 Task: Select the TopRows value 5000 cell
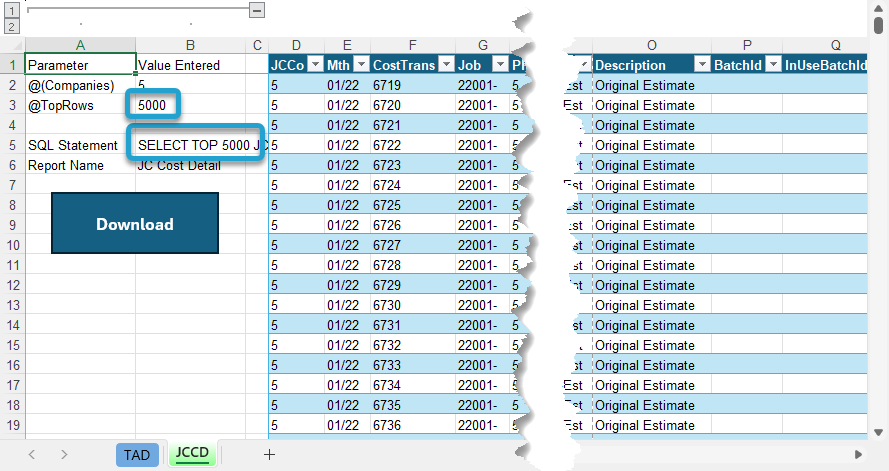[190, 105]
